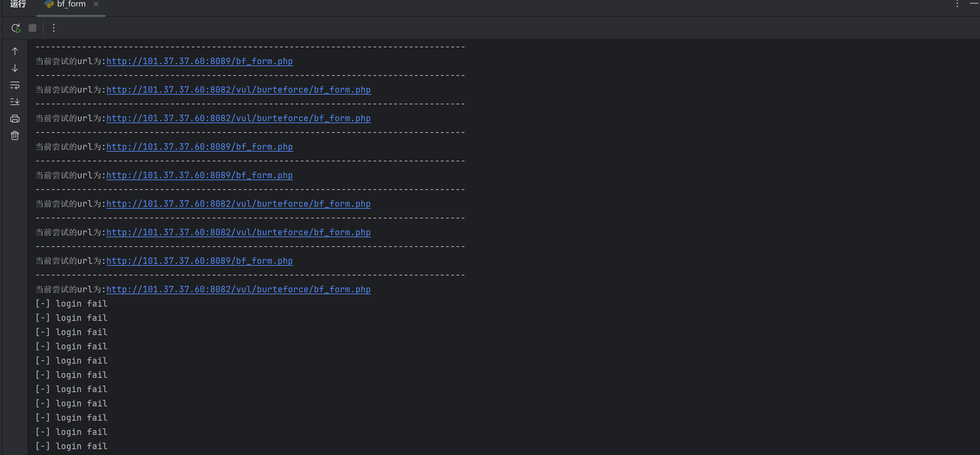Toggle scroll to end of output
Image resolution: width=980 pixels, height=455 pixels.
[x=15, y=102]
